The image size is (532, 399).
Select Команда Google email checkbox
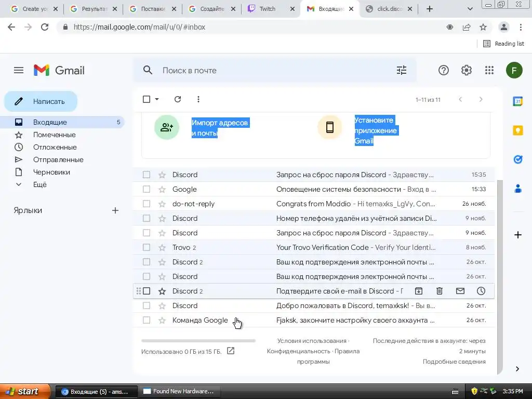(147, 320)
